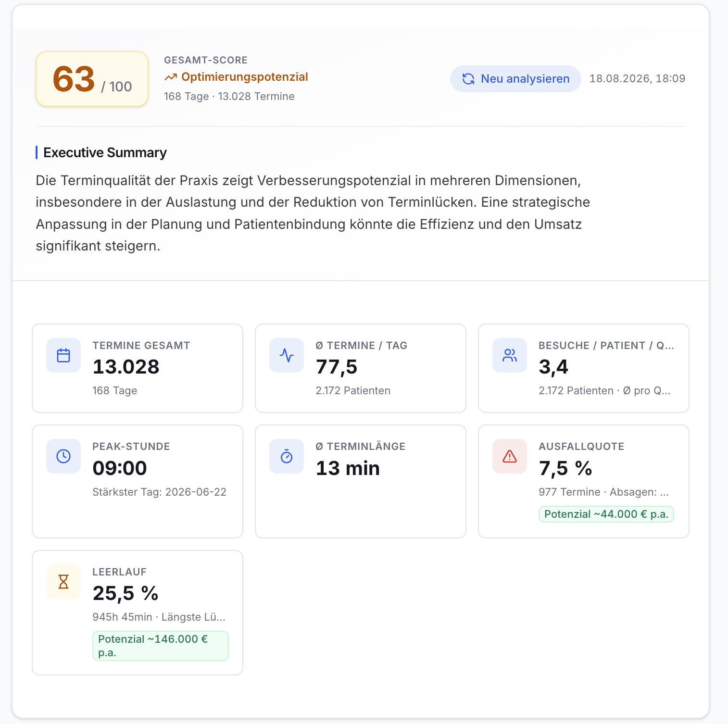
Task: Click the timestamp 18.08.2026, 18:09
Action: [x=637, y=78]
